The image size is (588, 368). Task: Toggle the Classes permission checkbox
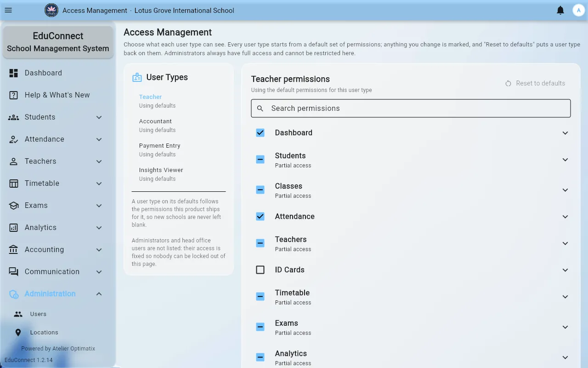click(x=260, y=190)
